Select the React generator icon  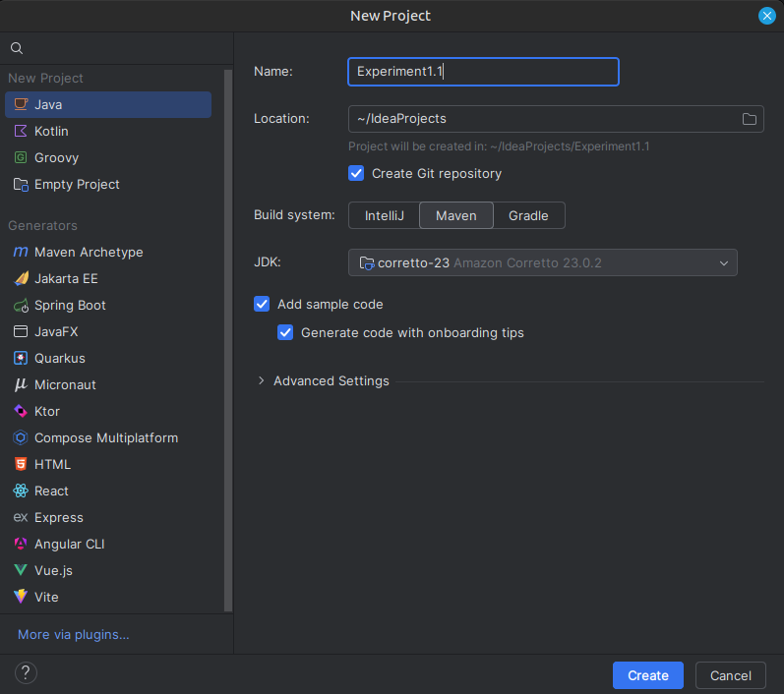[x=21, y=491]
